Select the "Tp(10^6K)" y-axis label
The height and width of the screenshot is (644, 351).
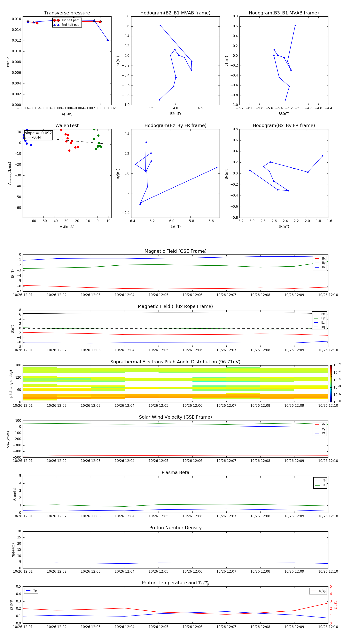tap(11, 605)
